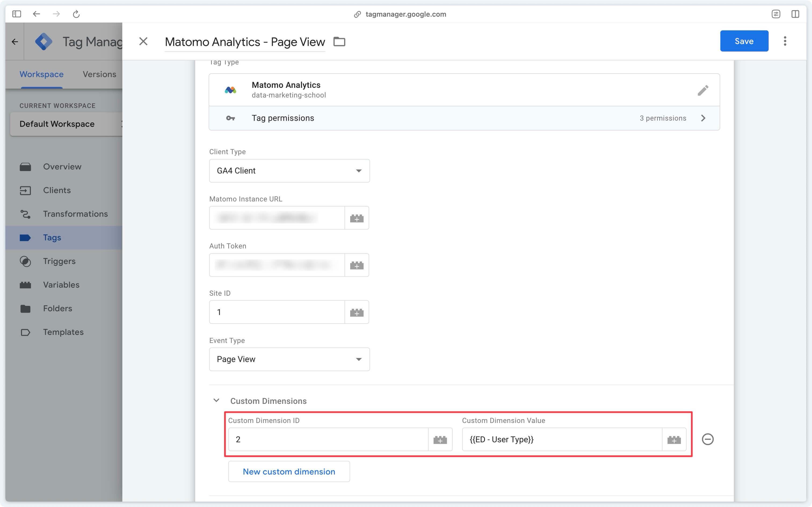Insert variable for Custom Dimension ID
812x507 pixels.
pos(440,440)
